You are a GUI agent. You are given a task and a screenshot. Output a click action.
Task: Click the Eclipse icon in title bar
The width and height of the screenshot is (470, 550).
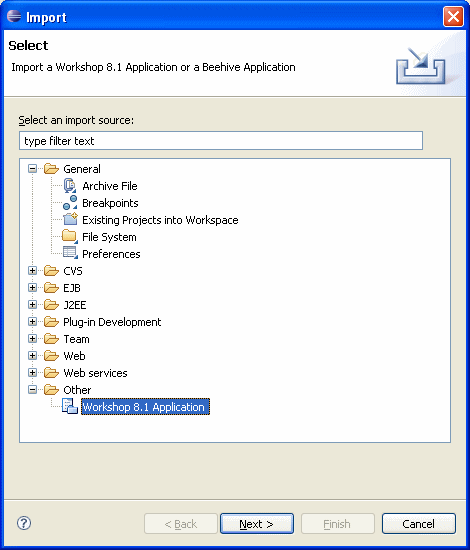coord(14,16)
